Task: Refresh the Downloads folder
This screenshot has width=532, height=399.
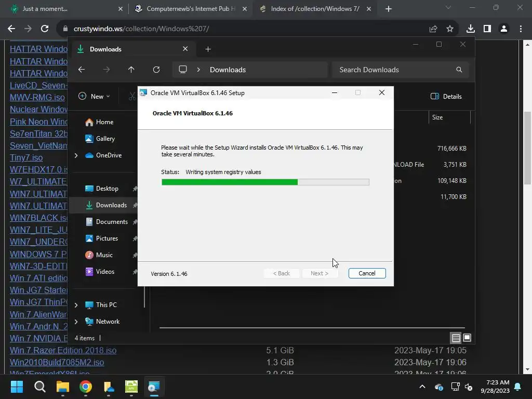Action: coord(156,70)
